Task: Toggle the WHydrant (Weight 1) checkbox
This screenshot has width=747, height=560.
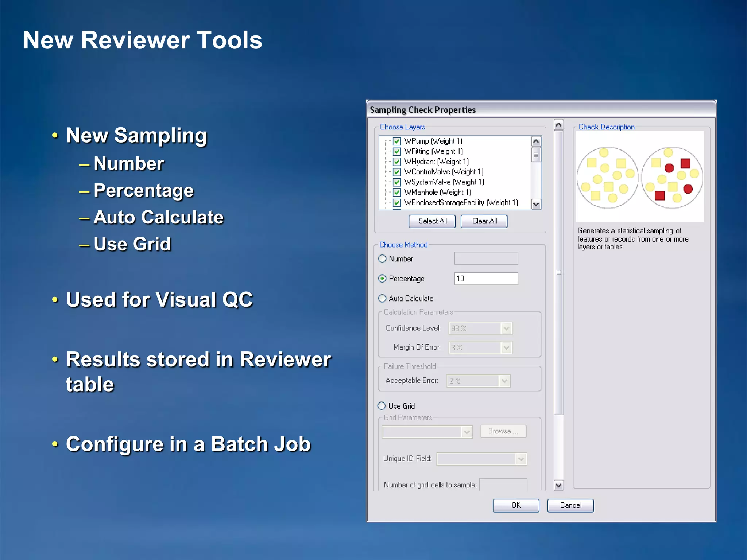Action: click(x=397, y=162)
